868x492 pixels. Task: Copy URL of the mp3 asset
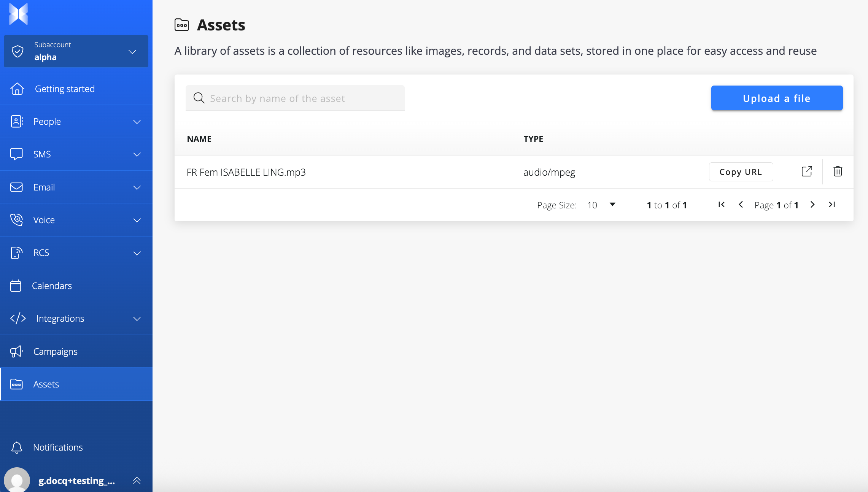click(x=741, y=172)
